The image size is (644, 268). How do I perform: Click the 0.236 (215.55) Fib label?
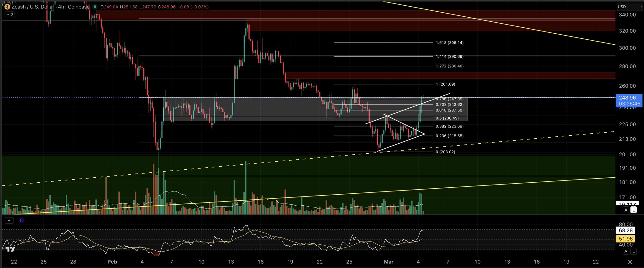(450, 136)
